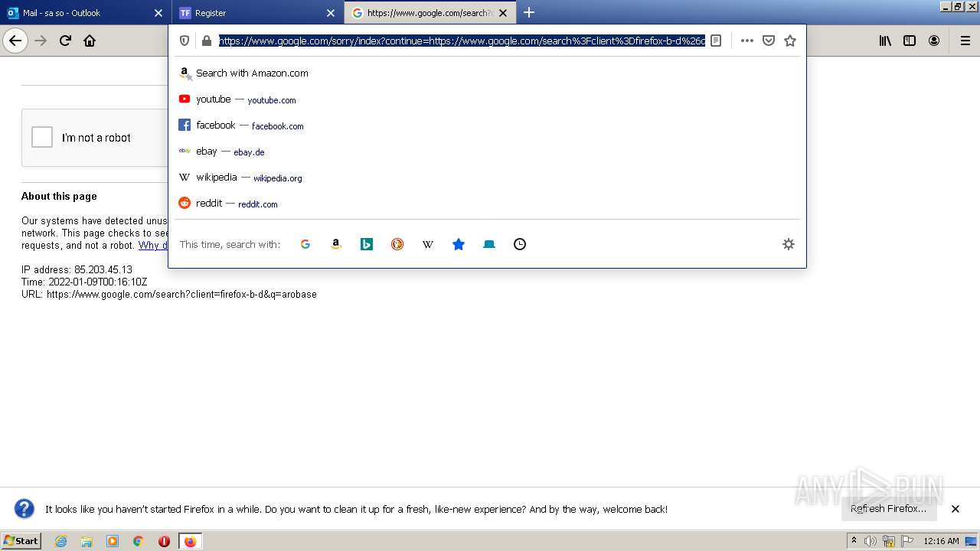Dismiss the Firefox refresh notification bar
This screenshot has width=980, height=551.
pyautogui.click(x=955, y=509)
